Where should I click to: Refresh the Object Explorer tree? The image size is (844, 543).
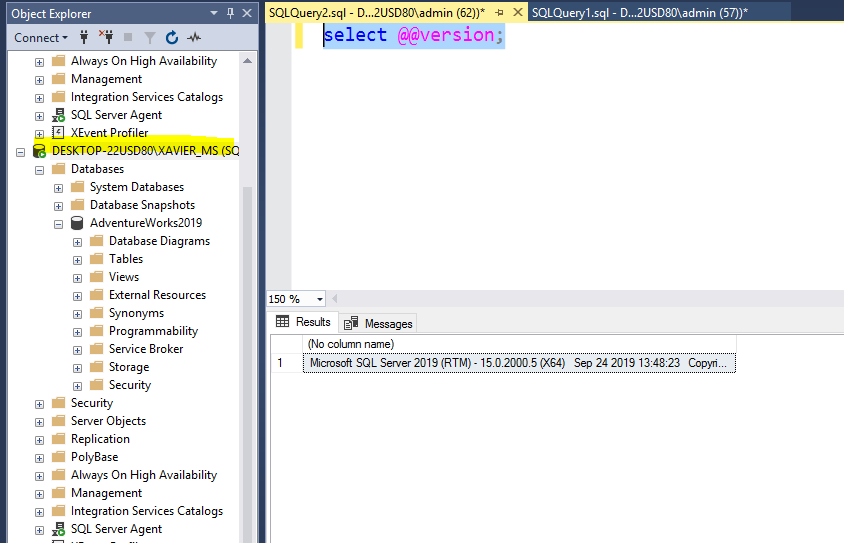click(x=172, y=38)
